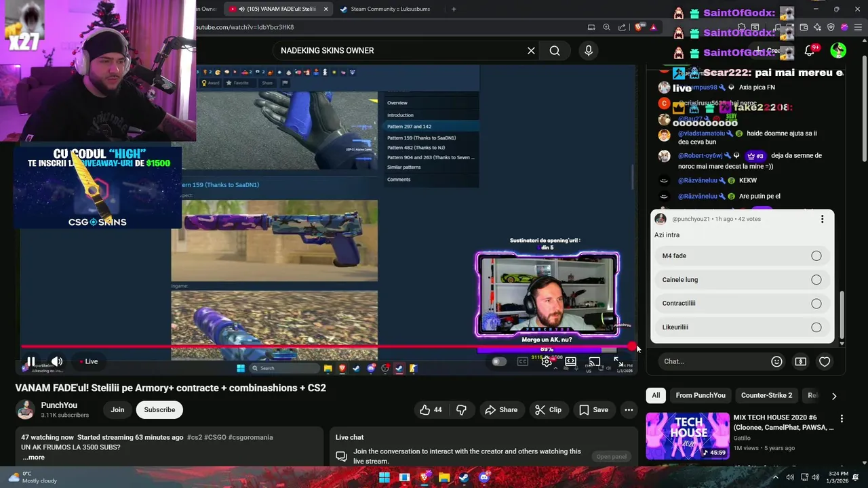The image size is (868, 488).
Task: Open Steam from the Windows taskbar
Action: (x=464, y=477)
